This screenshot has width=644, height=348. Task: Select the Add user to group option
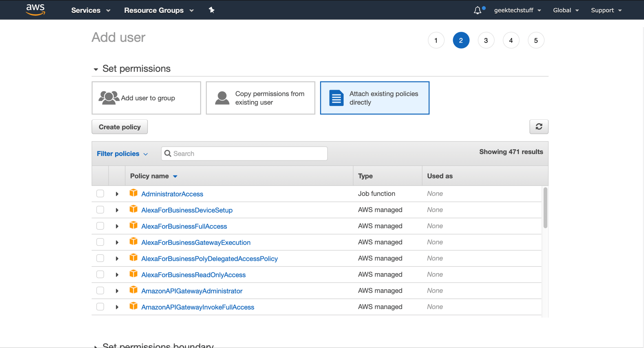[x=146, y=98]
